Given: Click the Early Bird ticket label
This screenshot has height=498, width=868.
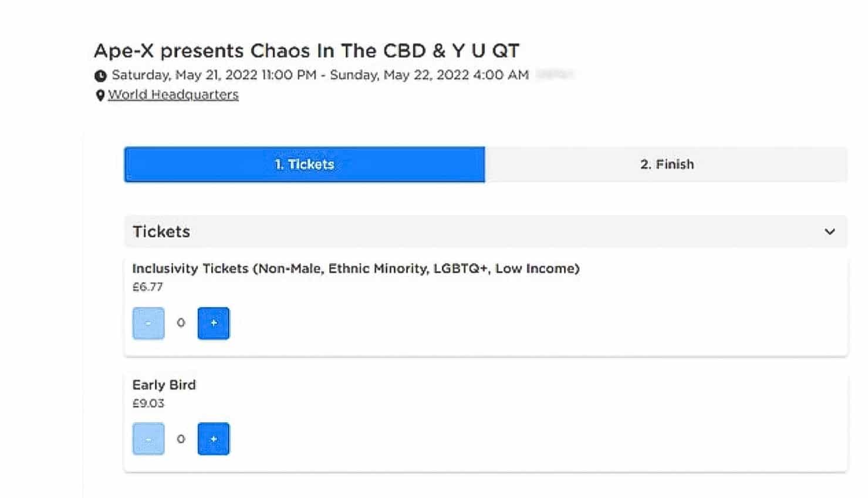Looking at the screenshot, I should 164,385.
